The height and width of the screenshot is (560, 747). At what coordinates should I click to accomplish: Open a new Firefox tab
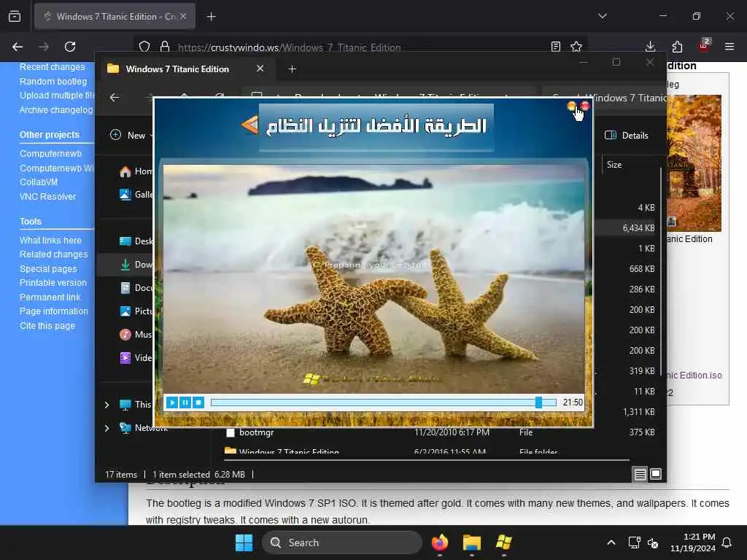(x=211, y=17)
